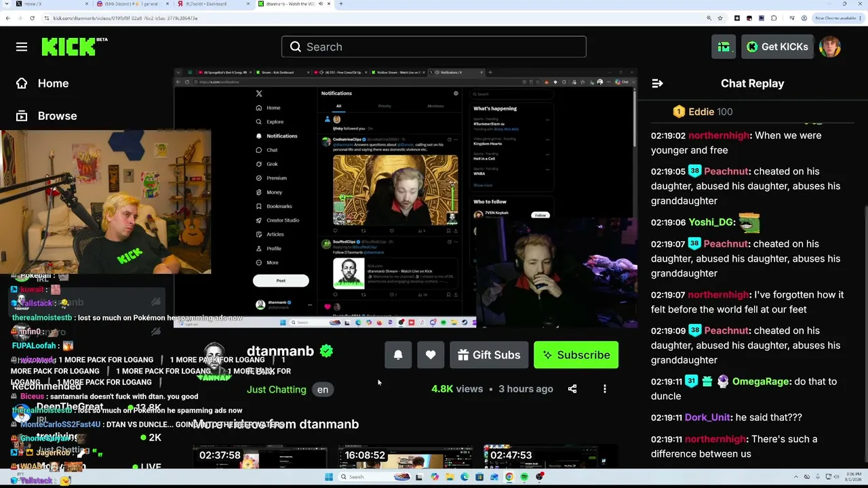Screen dimensions: 868x488
Task: Open the Kick sidebar hamburger menu
Action: tap(22, 47)
